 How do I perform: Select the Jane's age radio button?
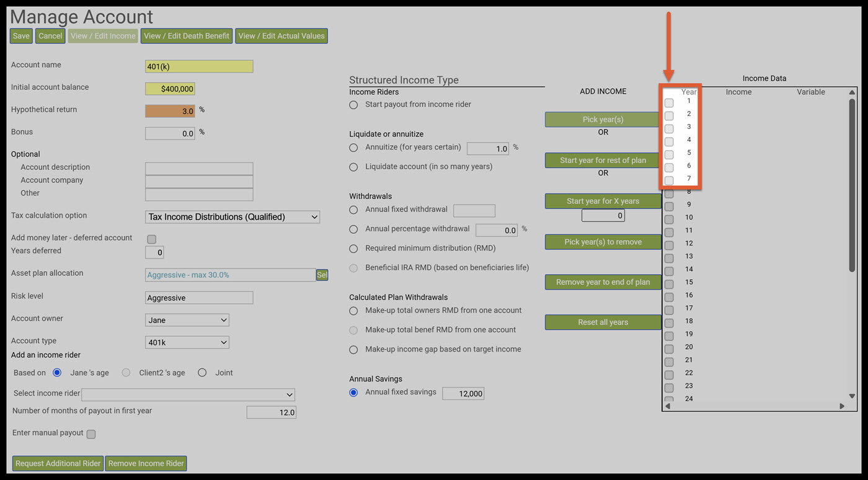click(58, 373)
